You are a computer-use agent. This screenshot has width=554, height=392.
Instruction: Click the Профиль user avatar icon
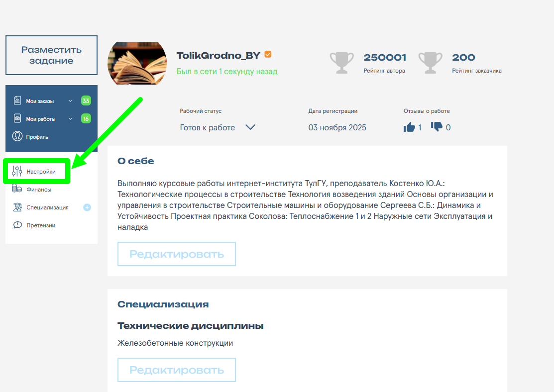(17, 136)
